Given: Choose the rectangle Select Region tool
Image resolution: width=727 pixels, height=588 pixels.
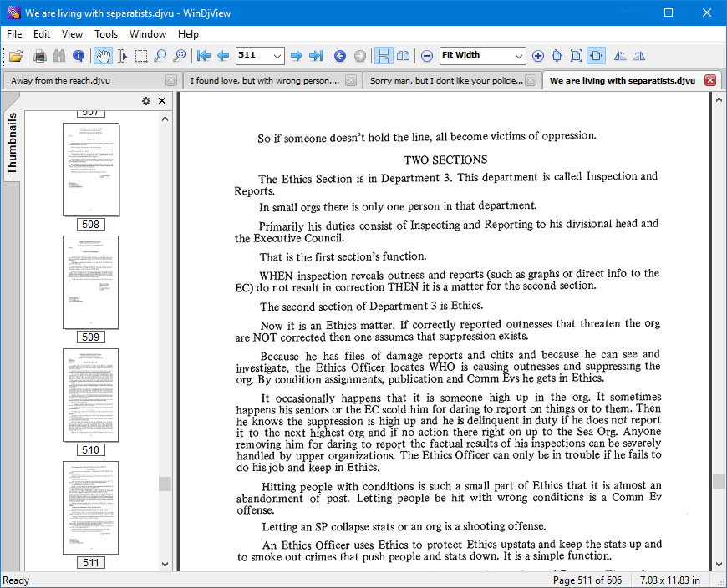Looking at the screenshot, I should [141, 56].
